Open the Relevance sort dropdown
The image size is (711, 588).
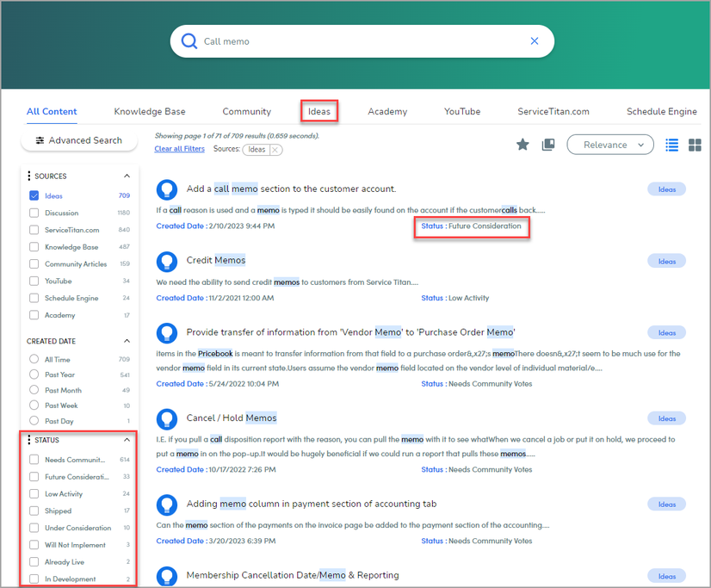pos(609,145)
